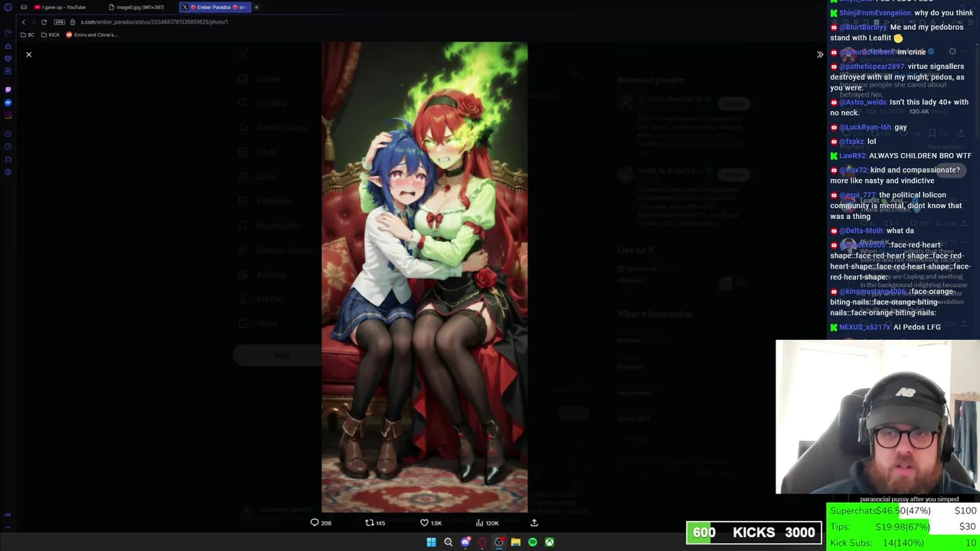980x551 pixels.
Task: Open the 'Emiru and Cinna's...' bookmark
Action: [91, 34]
